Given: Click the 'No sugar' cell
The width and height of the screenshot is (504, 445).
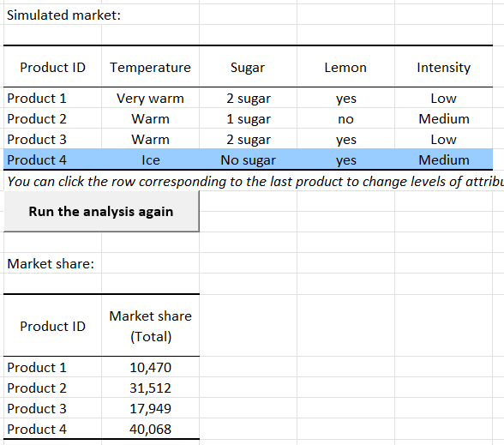Looking at the screenshot, I should (249, 160).
